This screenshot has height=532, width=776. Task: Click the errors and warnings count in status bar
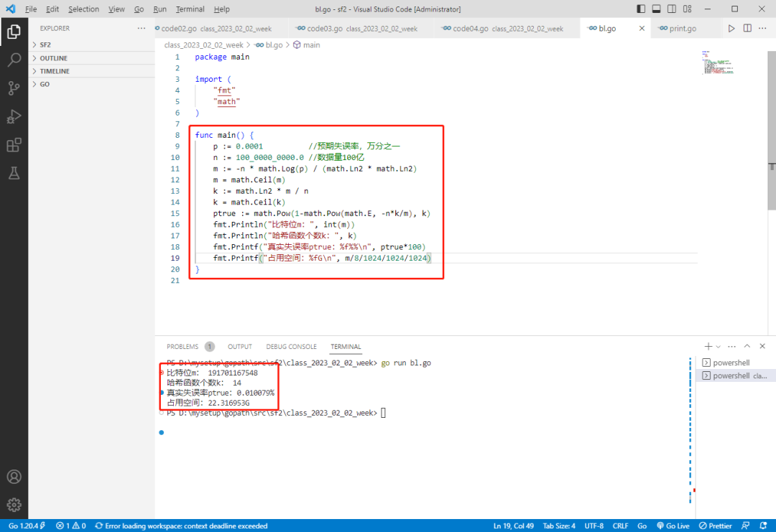point(70,526)
